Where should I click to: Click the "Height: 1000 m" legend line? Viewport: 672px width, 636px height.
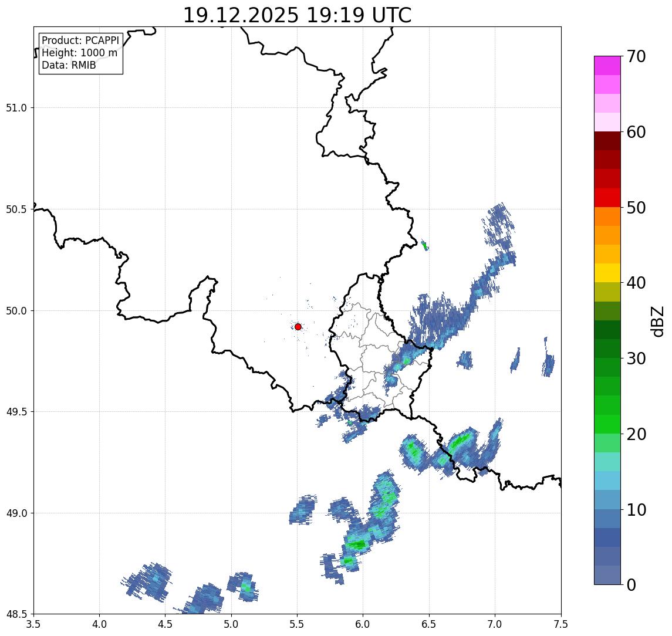(79, 53)
